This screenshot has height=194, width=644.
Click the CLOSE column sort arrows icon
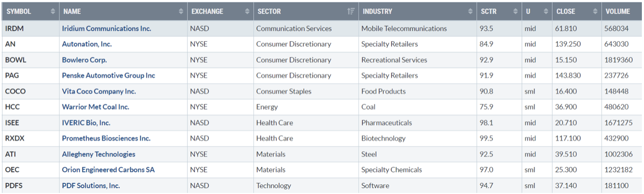(595, 12)
